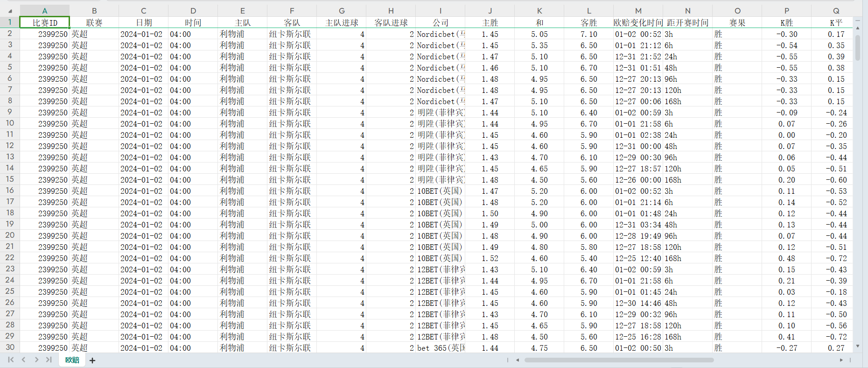
Task: Select the 公司 header cell
Action: [x=440, y=22]
